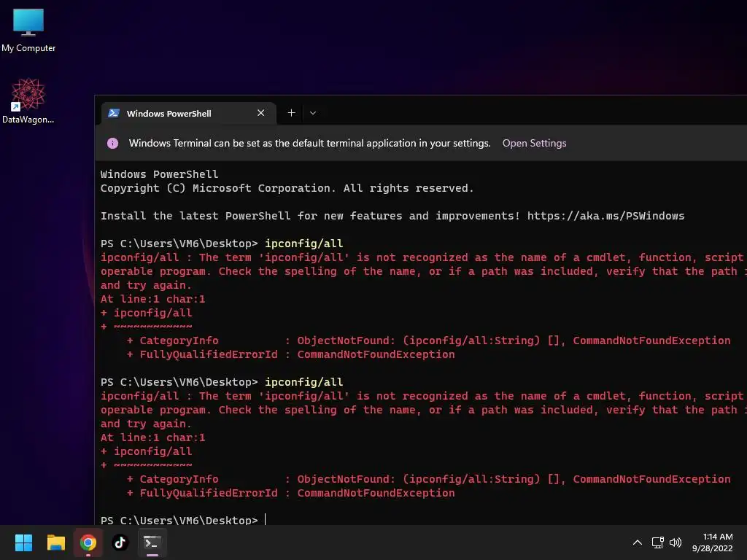Open network status in the system tray
Screen dimensions: 747x560
click(657, 542)
